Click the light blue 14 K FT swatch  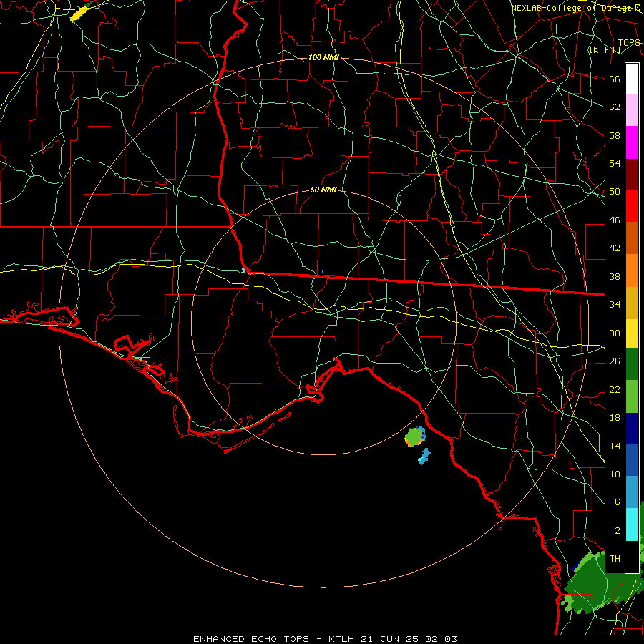pos(632,492)
